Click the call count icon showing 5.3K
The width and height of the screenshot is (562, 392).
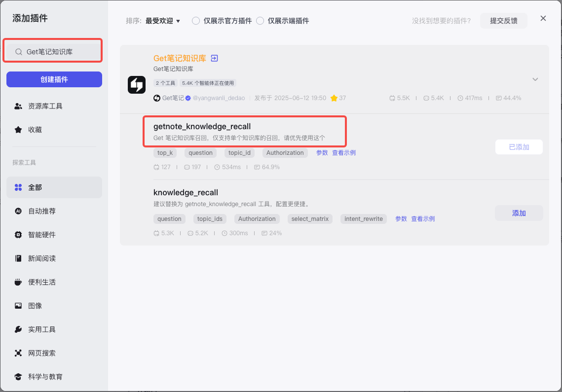(x=156, y=233)
